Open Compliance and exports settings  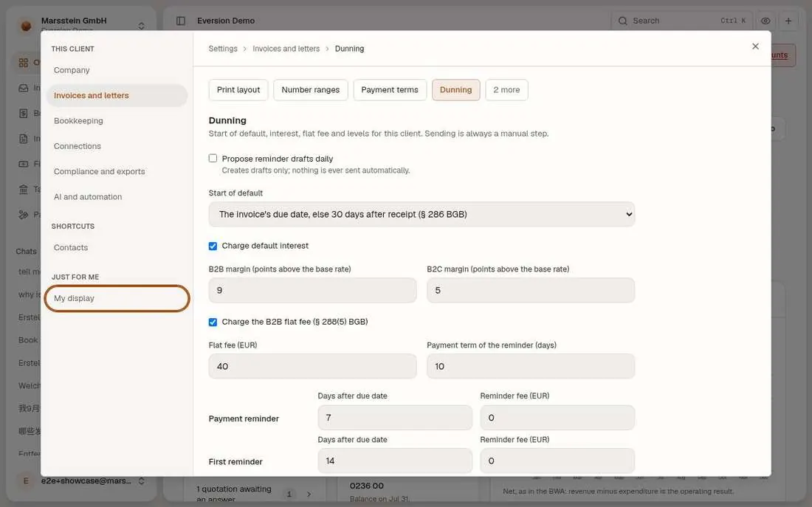[x=117, y=172]
